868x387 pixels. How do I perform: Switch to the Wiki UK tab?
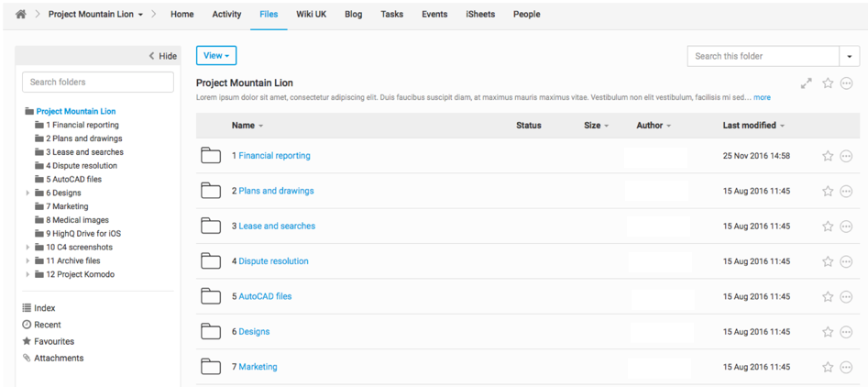point(311,15)
